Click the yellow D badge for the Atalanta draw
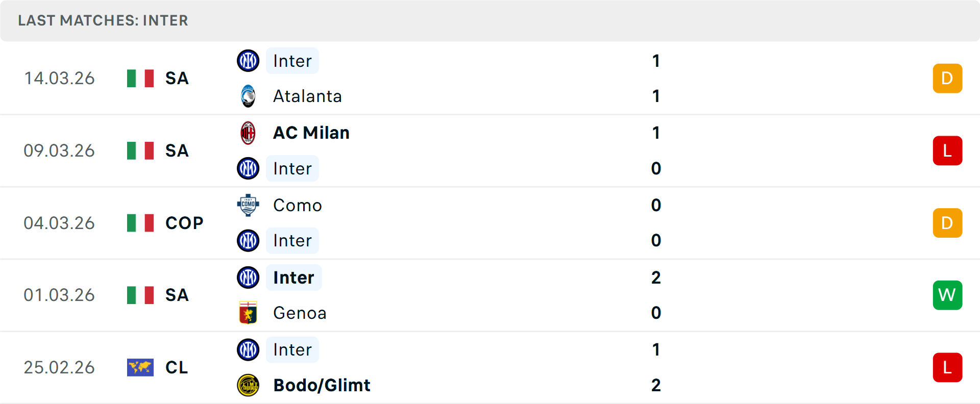 [947, 78]
